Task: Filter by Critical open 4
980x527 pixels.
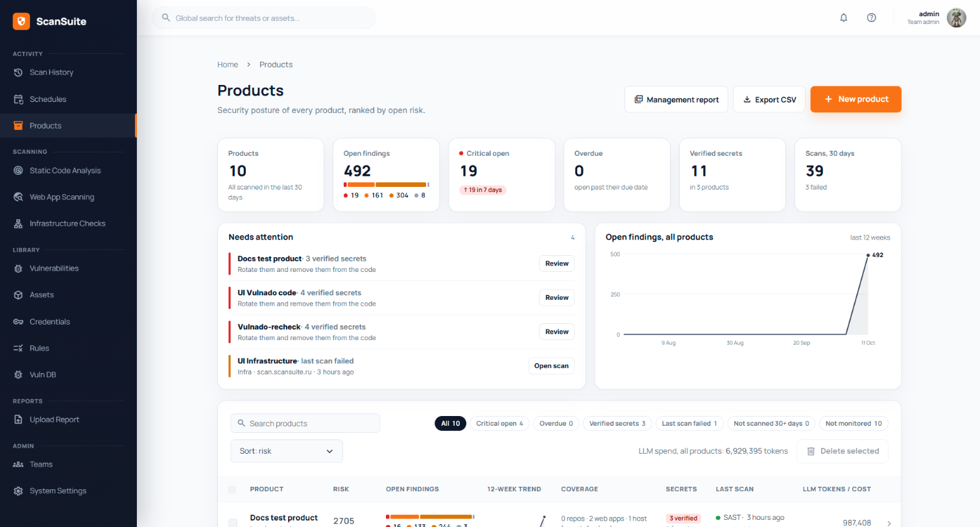Action: [x=499, y=424]
